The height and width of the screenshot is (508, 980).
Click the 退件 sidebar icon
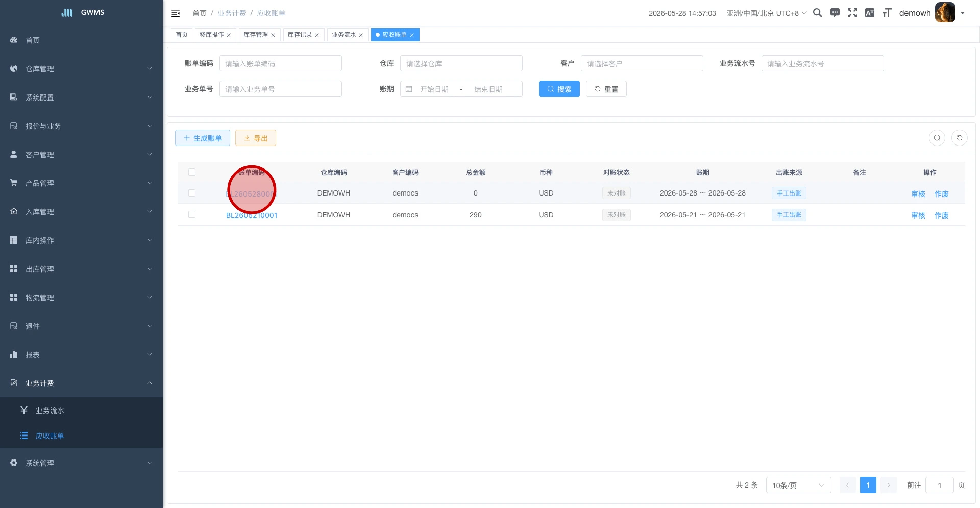coord(14,326)
